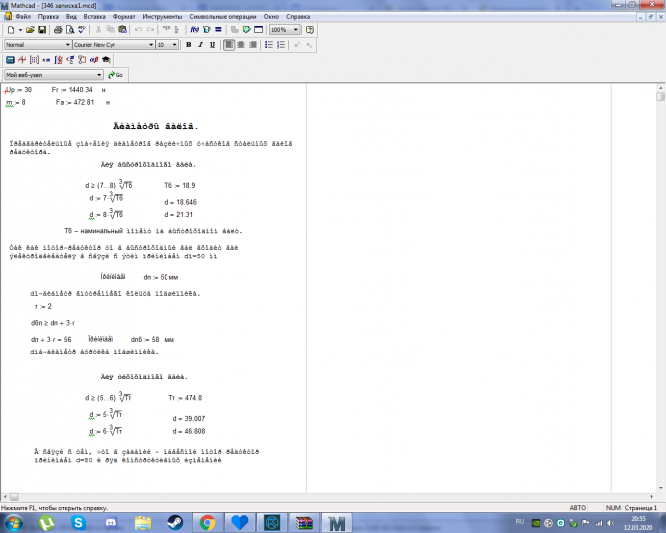Expand the 100% zoom dropdown

pyautogui.click(x=296, y=30)
